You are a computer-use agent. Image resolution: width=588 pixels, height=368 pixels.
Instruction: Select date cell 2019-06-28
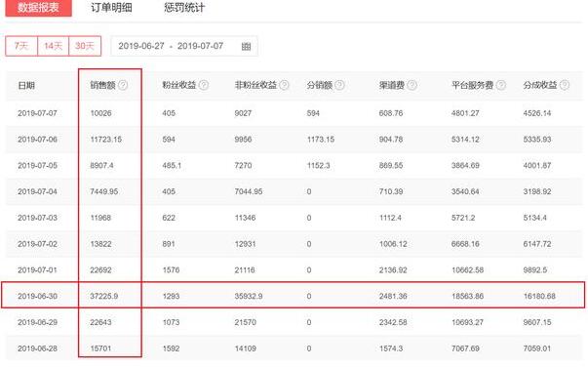tap(37, 348)
